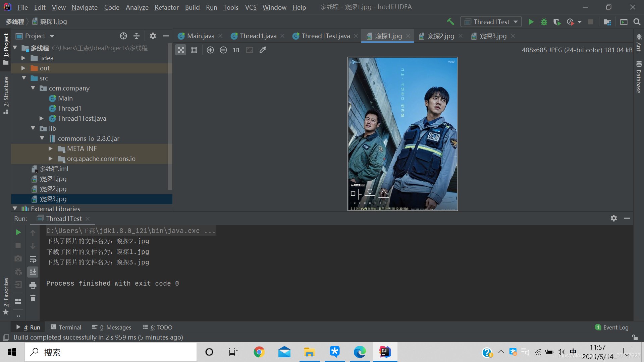
Task: Collapse the lib folder
Action: point(33,128)
